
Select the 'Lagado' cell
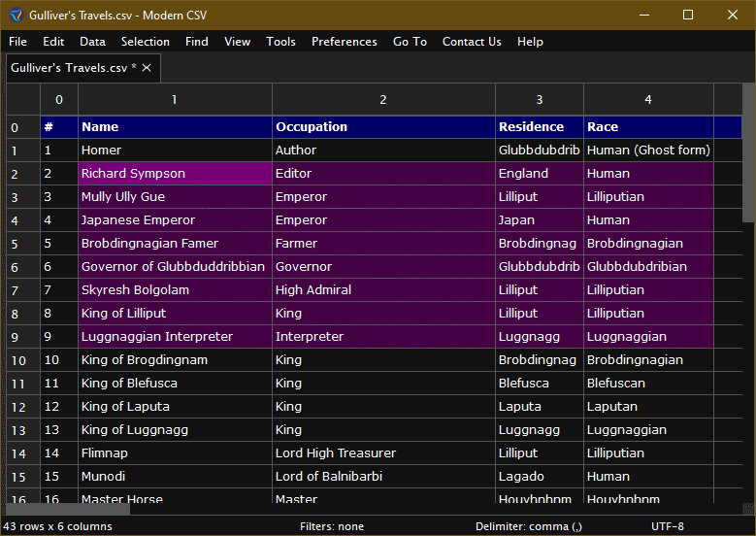point(540,476)
